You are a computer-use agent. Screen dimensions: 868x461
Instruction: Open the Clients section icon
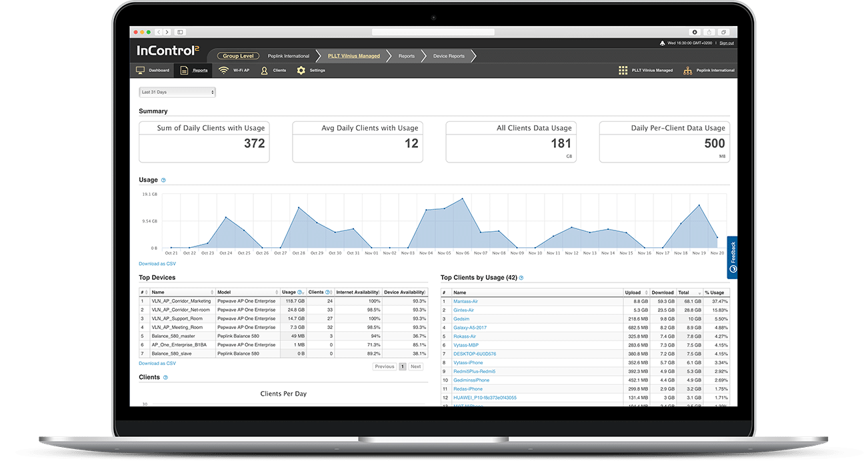tap(265, 70)
